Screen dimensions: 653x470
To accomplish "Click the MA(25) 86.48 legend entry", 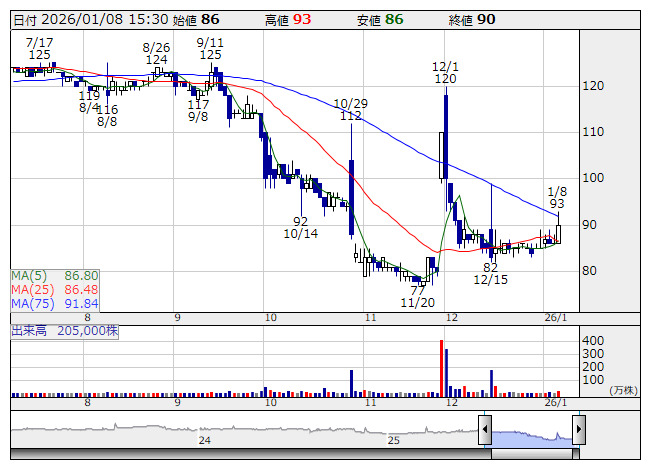I will point(55,289).
